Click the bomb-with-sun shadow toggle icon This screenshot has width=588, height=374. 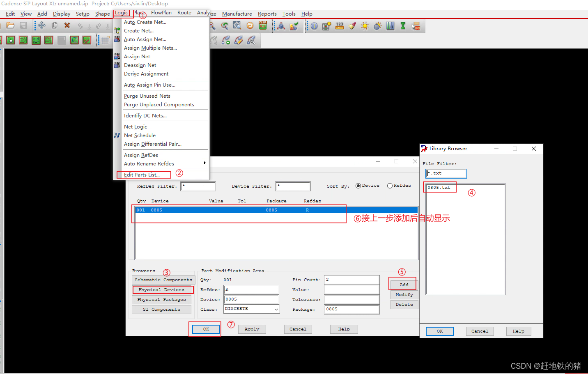[378, 26]
